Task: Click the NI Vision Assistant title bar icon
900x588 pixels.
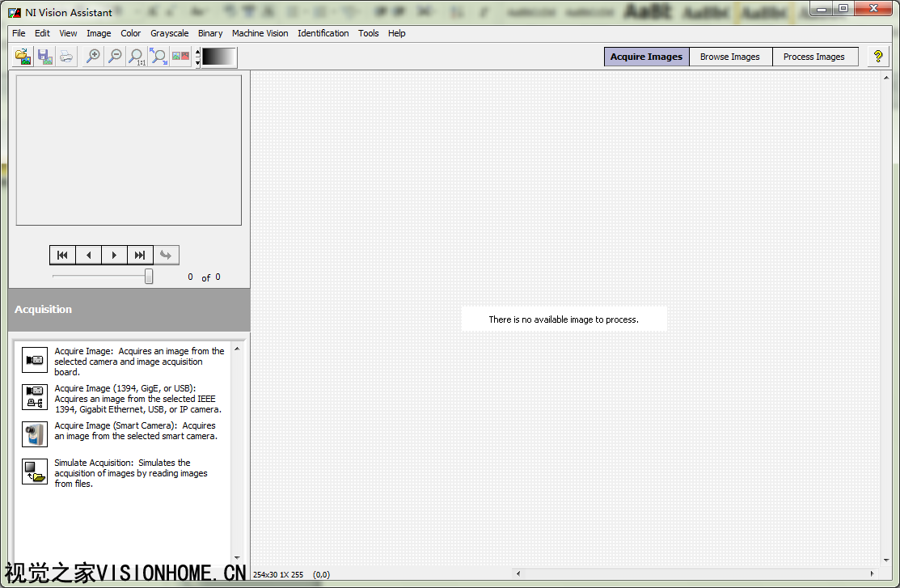Action: click(15, 12)
